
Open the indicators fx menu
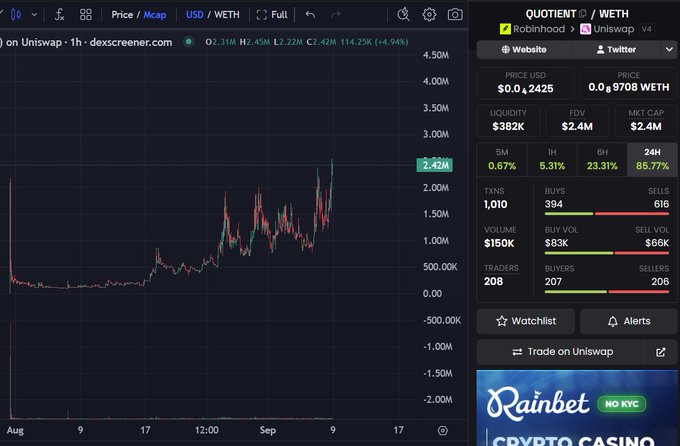point(59,15)
